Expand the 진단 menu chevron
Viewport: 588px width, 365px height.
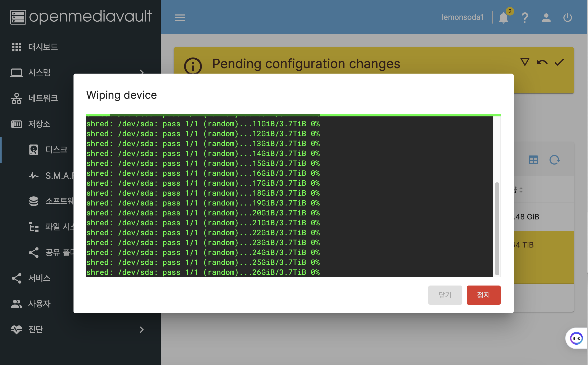(142, 330)
